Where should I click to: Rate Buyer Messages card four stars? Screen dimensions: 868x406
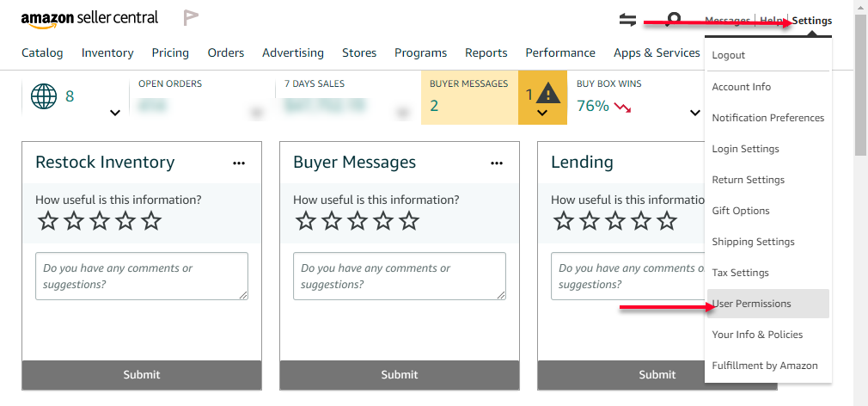coord(383,221)
